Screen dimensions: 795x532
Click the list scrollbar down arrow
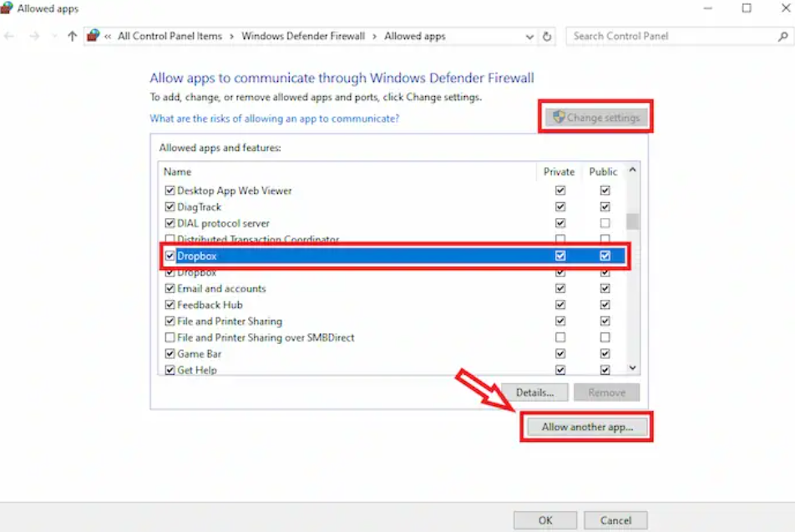632,367
